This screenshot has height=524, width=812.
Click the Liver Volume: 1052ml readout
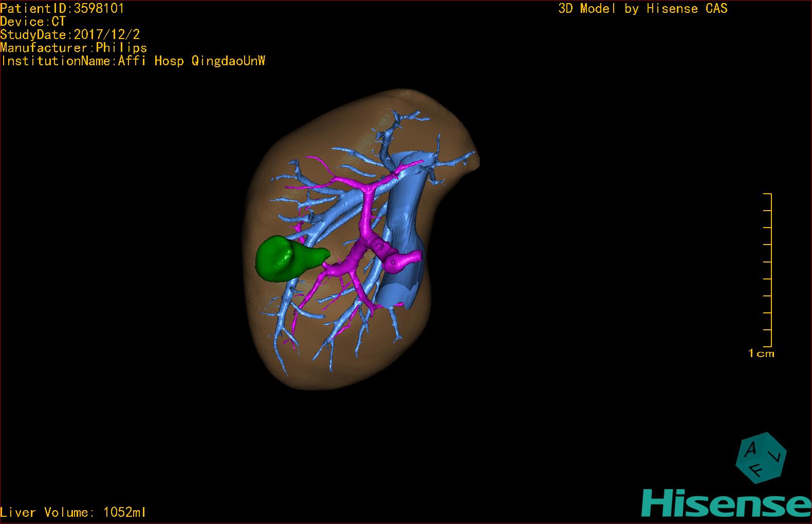click(73, 512)
